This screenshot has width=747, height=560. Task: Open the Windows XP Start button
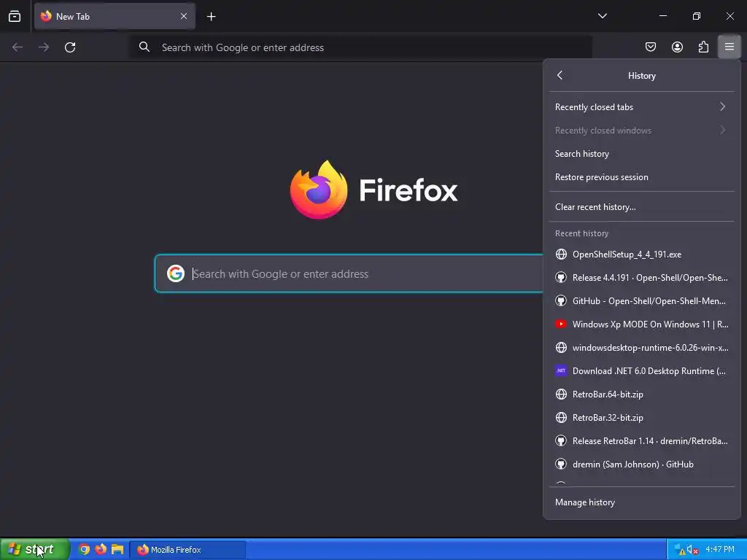click(x=35, y=550)
